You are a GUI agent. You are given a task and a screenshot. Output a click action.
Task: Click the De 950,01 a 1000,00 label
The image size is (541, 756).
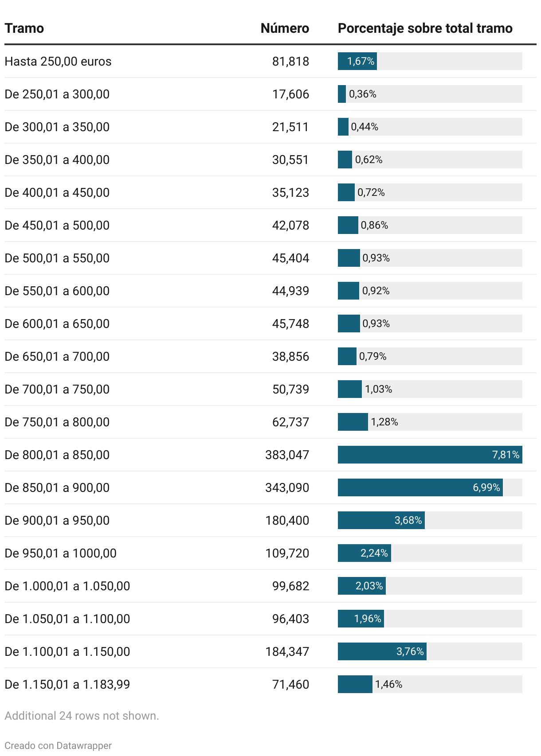(x=61, y=553)
